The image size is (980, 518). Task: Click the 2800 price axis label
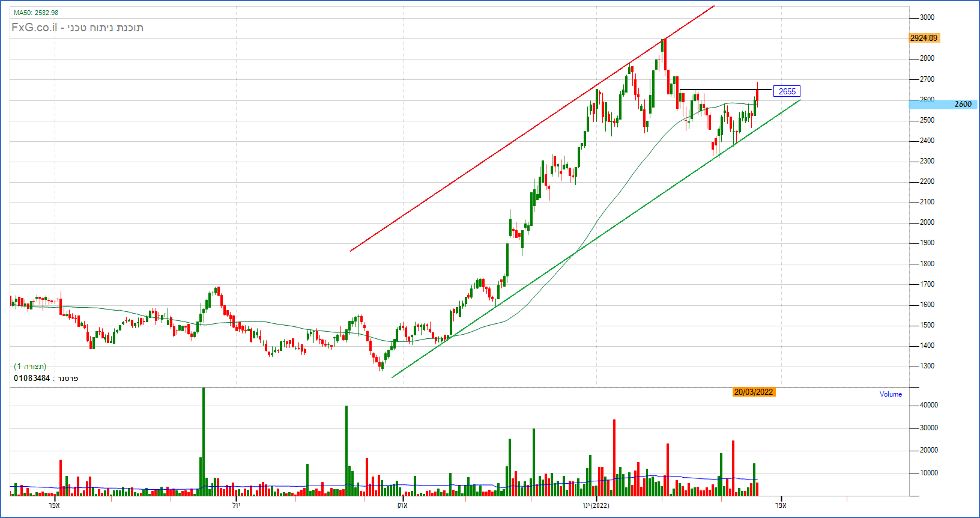pos(927,59)
